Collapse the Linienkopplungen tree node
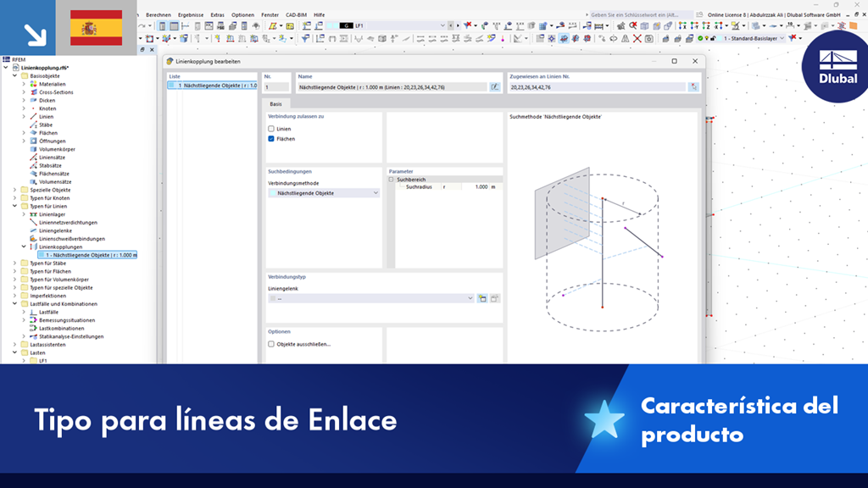 (x=24, y=247)
